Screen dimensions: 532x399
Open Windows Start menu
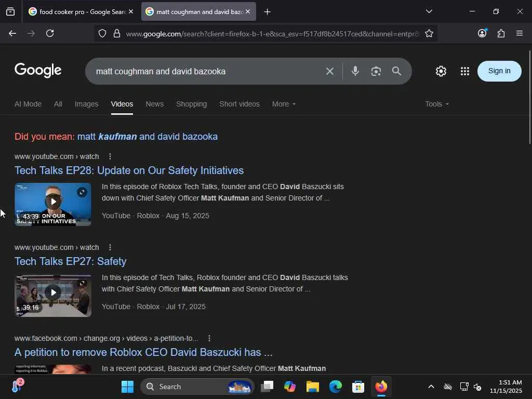pos(127,387)
